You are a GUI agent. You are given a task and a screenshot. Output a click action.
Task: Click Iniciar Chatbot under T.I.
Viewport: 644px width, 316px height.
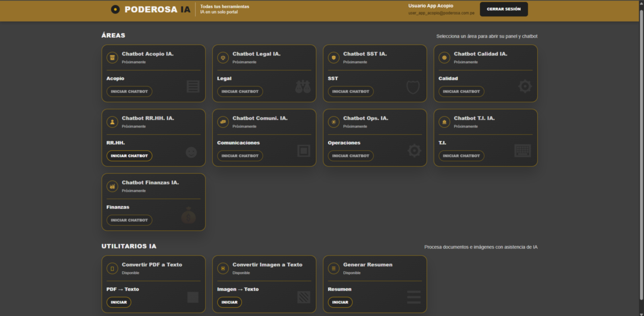462,156
